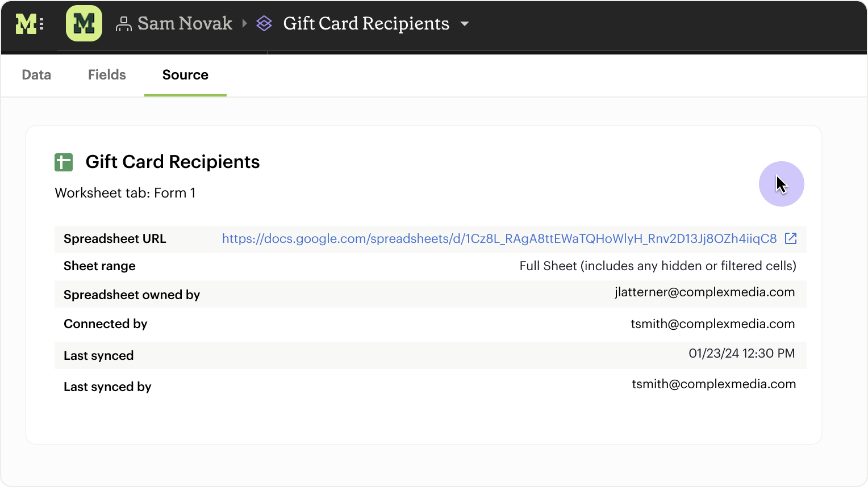Open the Gift Card Recipients title menu
The image size is (868, 487).
point(366,24)
